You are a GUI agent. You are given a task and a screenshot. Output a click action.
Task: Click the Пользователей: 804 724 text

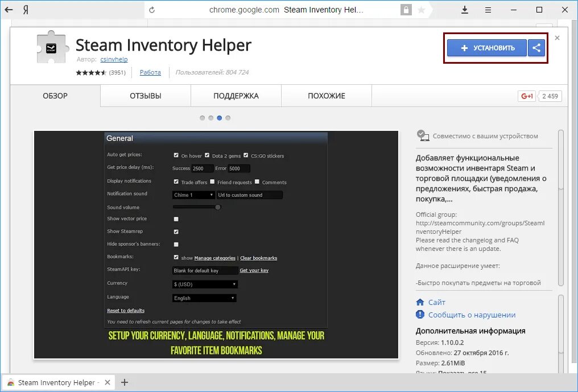click(x=212, y=72)
